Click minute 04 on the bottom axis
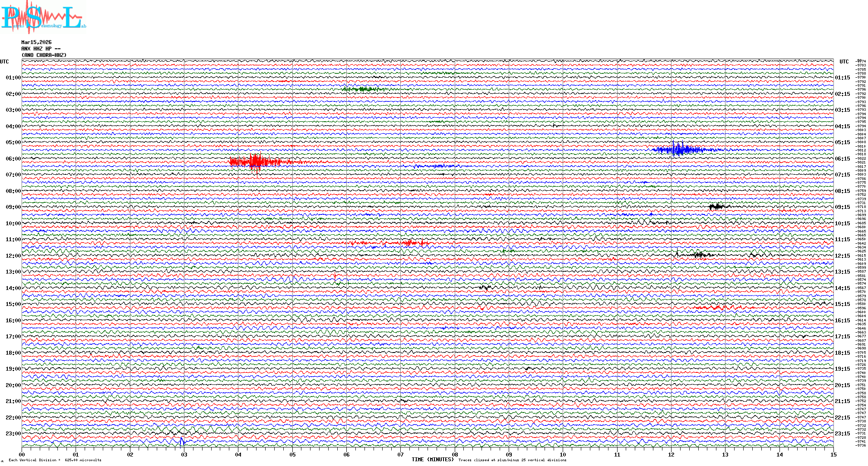This screenshot has height=466, width=868. pyautogui.click(x=238, y=454)
